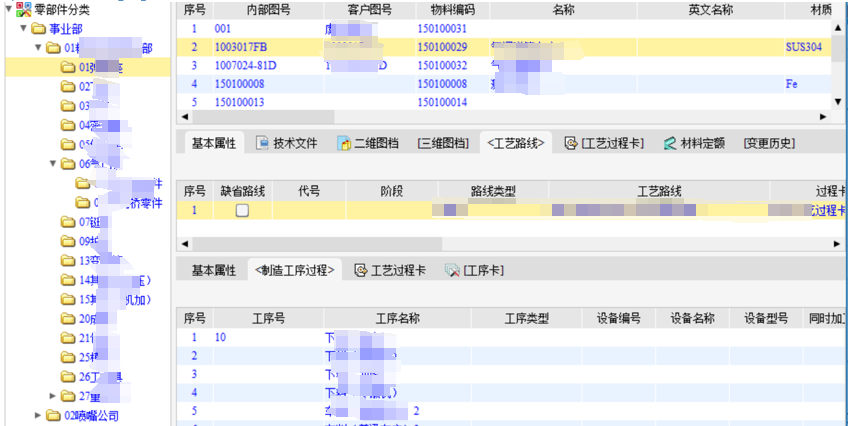The image size is (848, 426).
Task: Toggle the 缺省路线 checkbox in row 1
Action: (x=242, y=210)
